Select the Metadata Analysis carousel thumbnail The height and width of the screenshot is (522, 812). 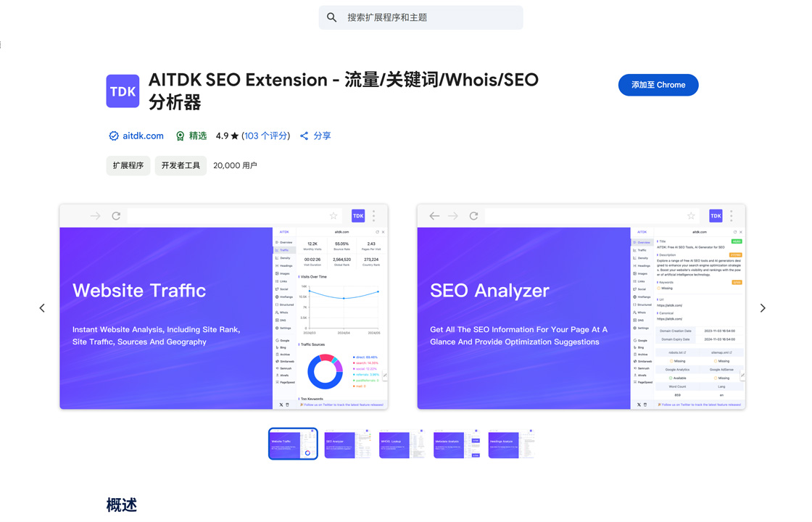click(457, 444)
